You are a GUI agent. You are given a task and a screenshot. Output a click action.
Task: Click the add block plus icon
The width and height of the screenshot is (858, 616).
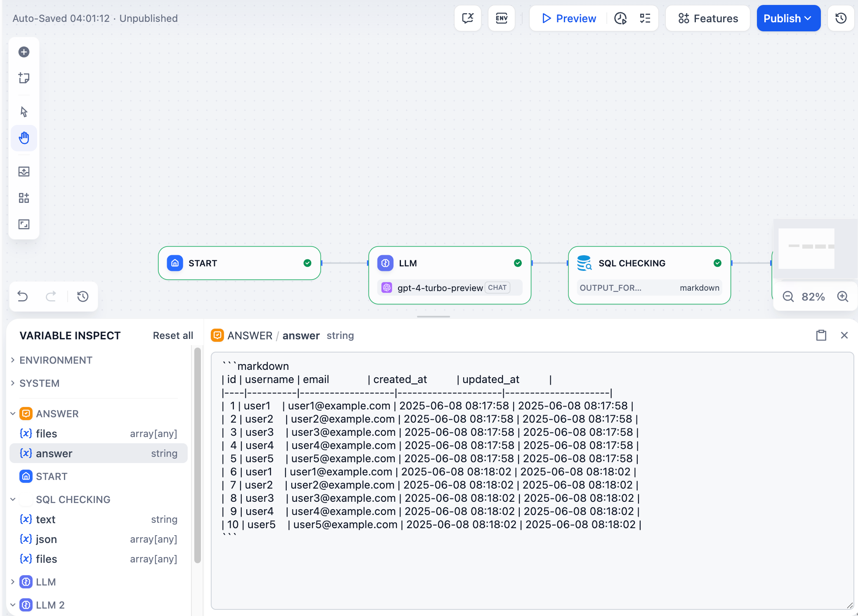(24, 52)
